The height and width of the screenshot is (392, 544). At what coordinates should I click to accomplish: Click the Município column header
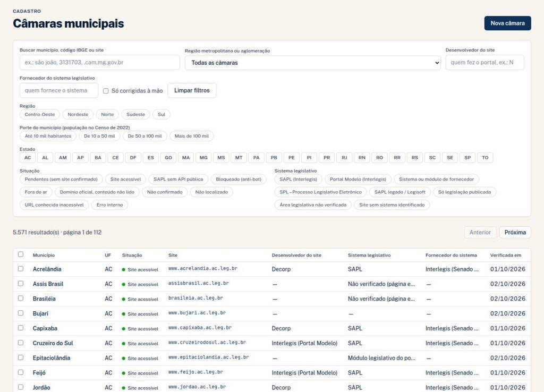click(x=44, y=255)
